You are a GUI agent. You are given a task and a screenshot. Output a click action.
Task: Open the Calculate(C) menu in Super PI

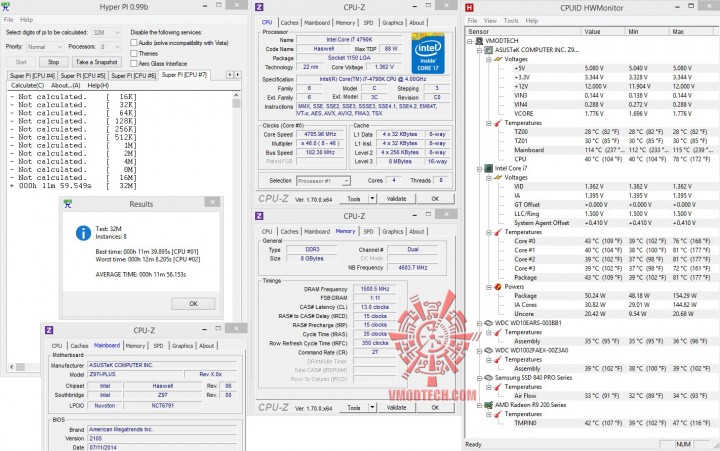[x=28, y=85]
